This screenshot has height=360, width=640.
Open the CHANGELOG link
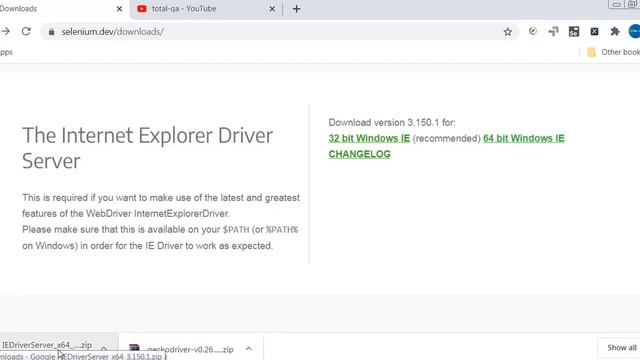(360, 154)
